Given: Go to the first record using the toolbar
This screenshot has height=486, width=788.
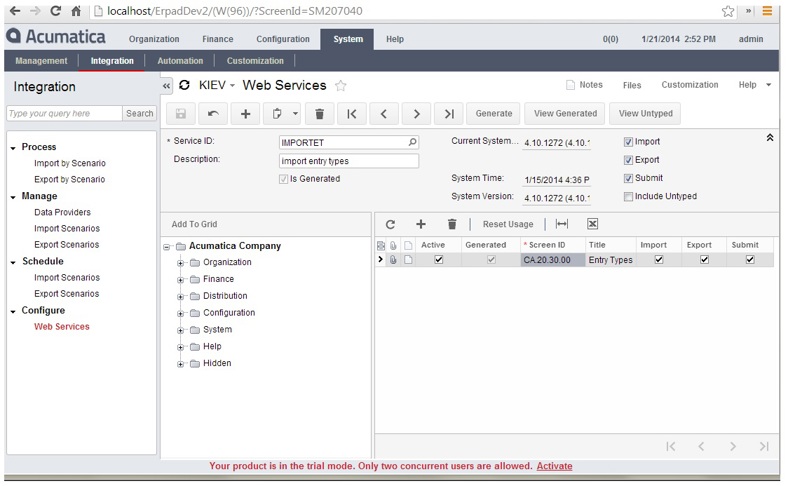Looking at the screenshot, I should pyautogui.click(x=351, y=114).
